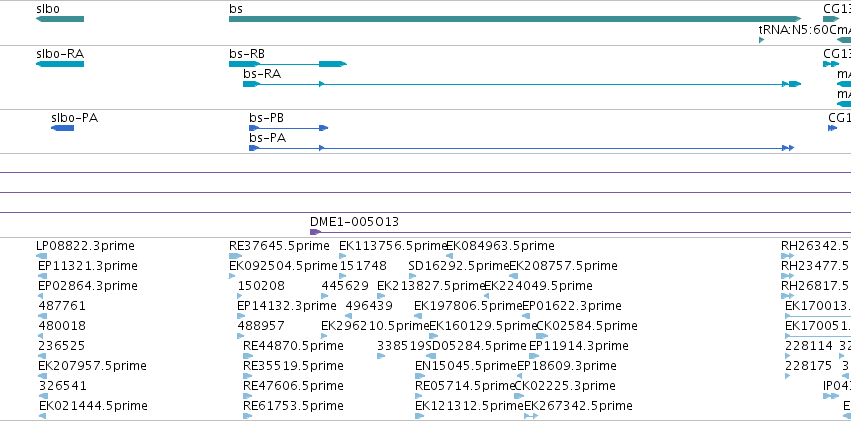Click EST label 496439

pyautogui.click(x=369, y=306)
